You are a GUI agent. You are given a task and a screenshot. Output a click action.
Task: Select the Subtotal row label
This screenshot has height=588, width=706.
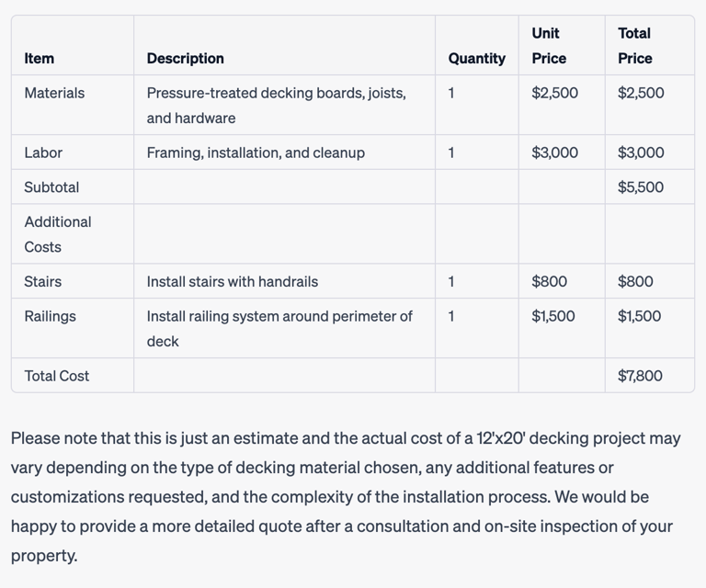coord(51,187)
